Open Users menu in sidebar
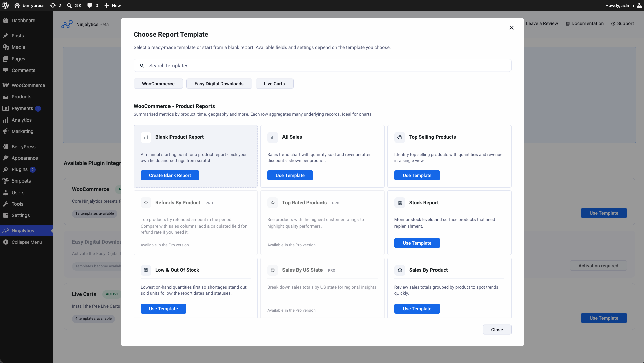Screen dimensions: 644x363 [x=27, y=193]
